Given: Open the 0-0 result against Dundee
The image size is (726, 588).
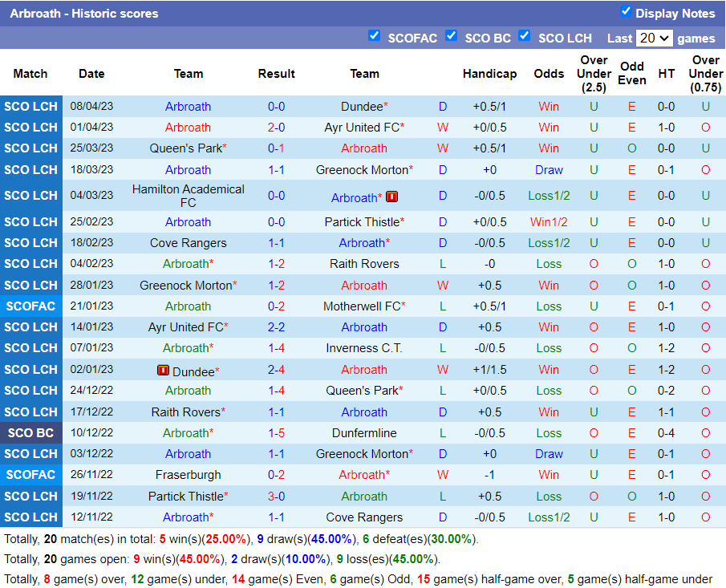Looking at the screenshot, I should (x=276, y=107).
